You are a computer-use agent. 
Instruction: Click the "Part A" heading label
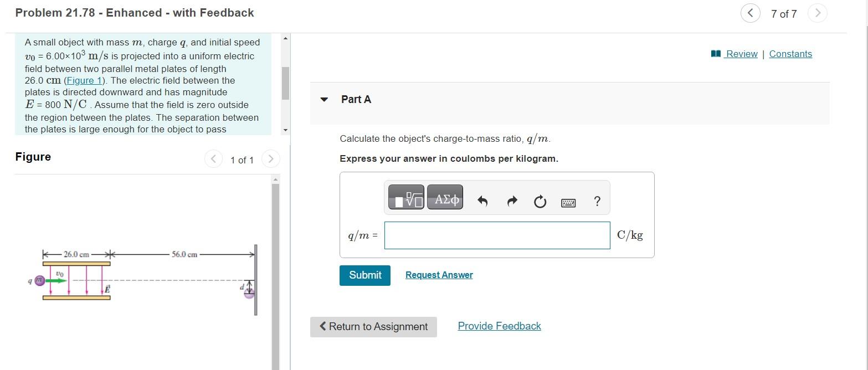click(356, 99)
